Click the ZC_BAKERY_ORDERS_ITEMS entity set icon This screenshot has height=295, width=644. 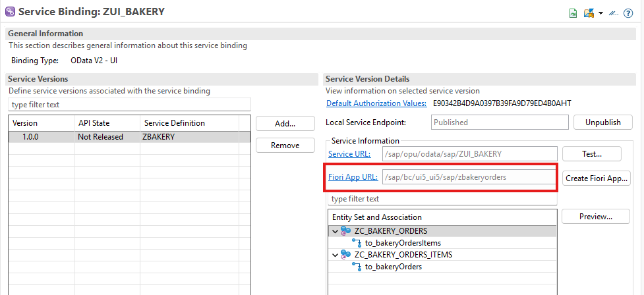point(346,255)
